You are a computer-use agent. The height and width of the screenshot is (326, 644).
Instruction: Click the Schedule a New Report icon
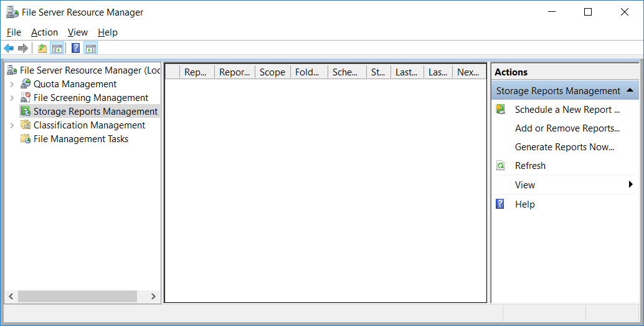[500, 109]
